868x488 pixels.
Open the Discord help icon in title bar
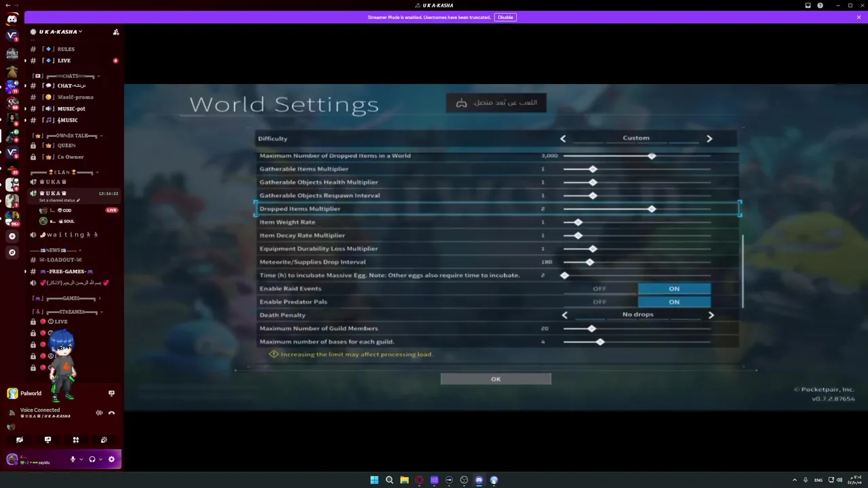pos(820,5)
